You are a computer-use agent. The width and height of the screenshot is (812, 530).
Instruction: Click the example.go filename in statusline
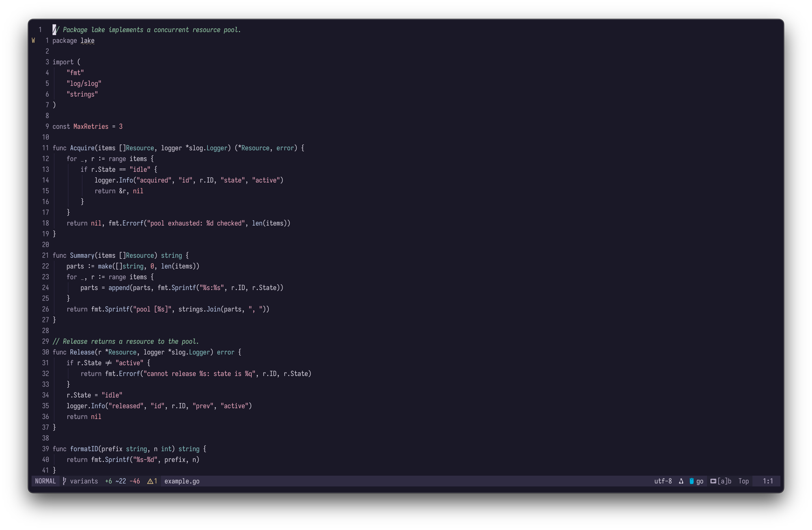181,481
